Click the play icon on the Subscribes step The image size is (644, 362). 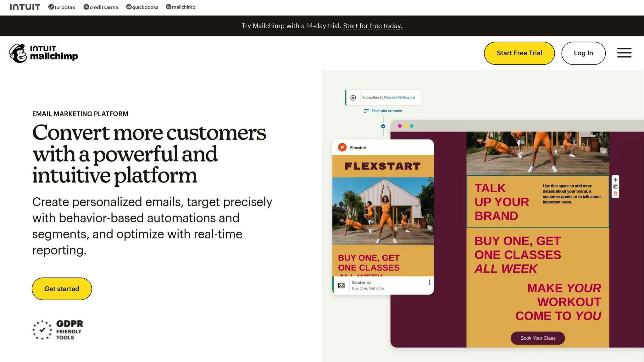(x=353, y=97)
